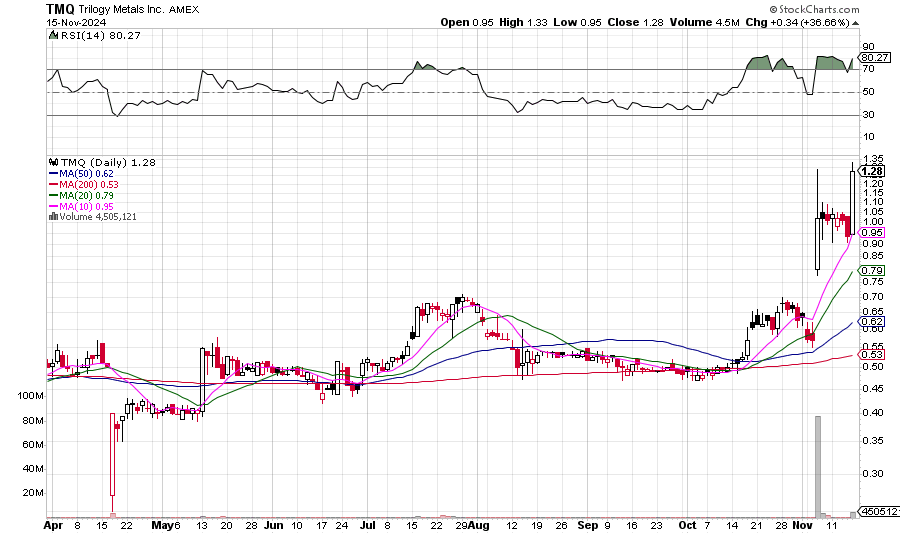Click the RSI(14) indicator legend icon

pyautogui.click(x=51, y=35)
